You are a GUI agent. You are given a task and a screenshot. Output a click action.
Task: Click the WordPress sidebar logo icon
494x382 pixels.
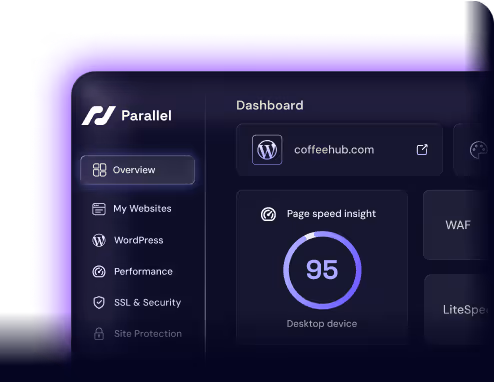[x=99, y=240]
